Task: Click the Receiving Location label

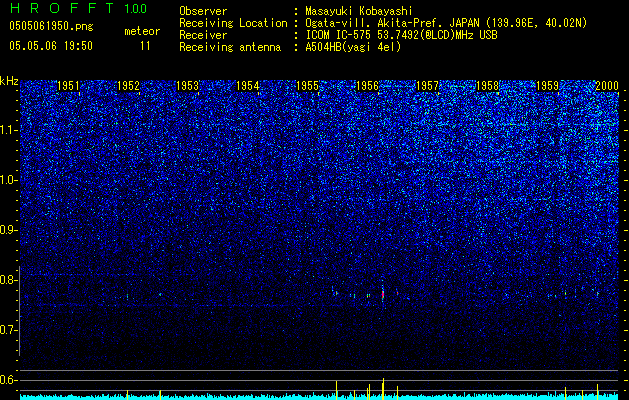Action: (233, 23)
